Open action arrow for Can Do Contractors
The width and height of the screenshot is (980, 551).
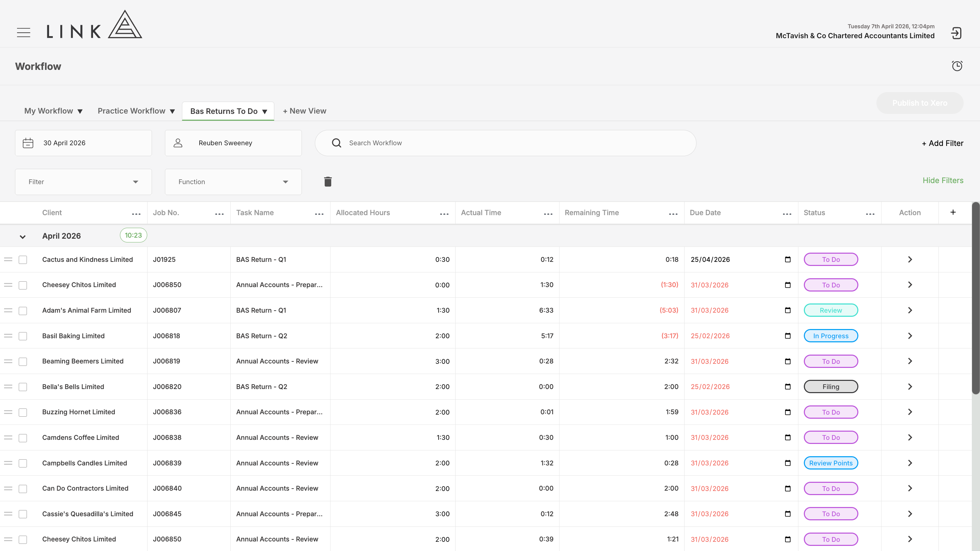click(x=909, y=488)
